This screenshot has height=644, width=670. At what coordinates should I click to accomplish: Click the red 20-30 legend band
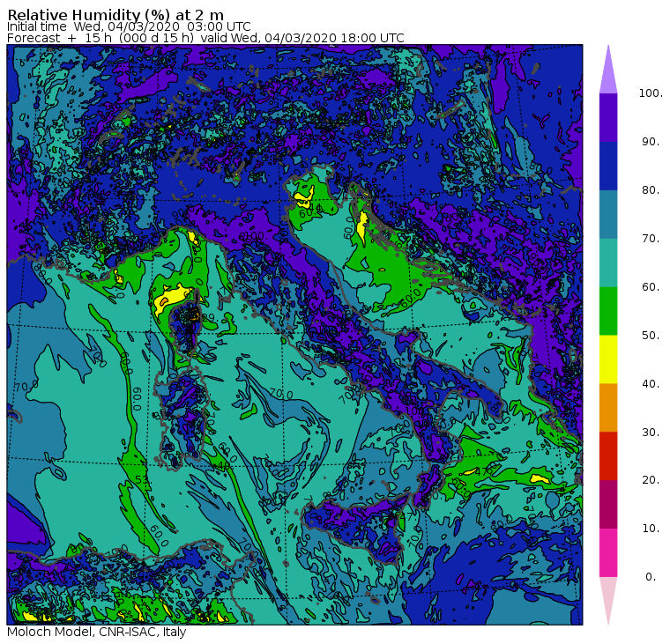point(608,456)
